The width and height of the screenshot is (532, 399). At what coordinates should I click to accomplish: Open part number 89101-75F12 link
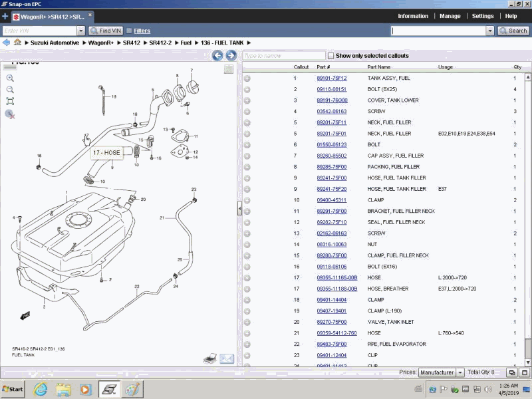pyautogui.click(x=331, y=78)
